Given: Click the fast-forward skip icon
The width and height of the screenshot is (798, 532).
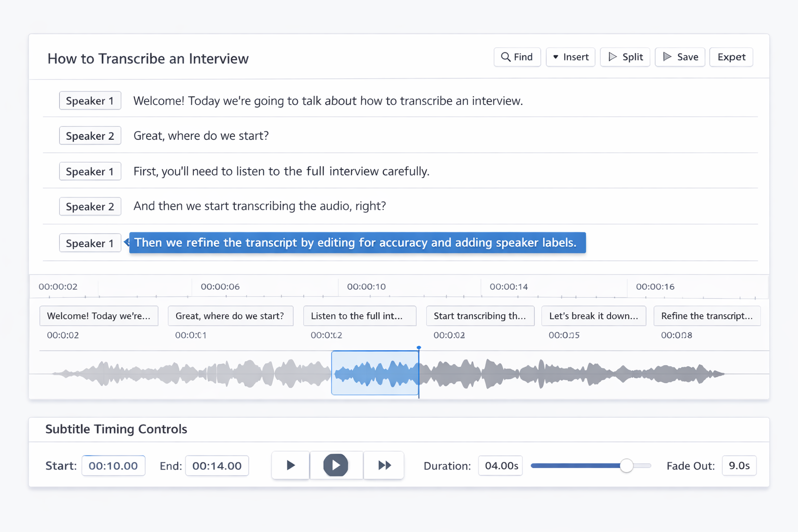Looking at the screenshot, I should pos(384,465).
